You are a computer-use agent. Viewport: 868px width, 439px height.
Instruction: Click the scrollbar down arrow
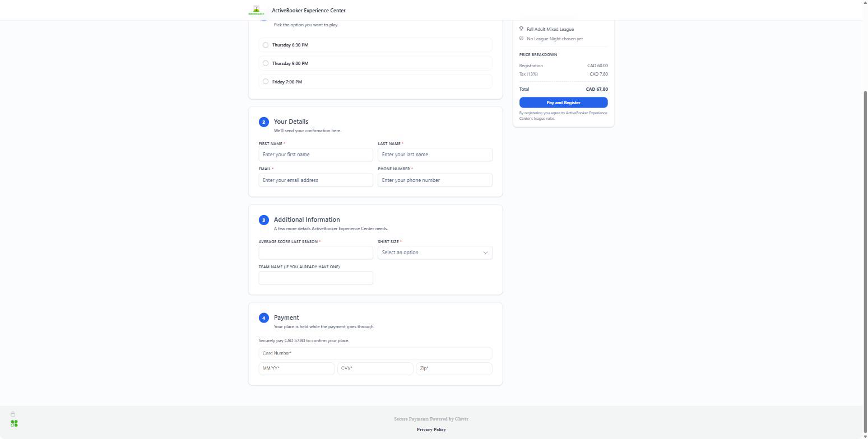coord(865,436)
